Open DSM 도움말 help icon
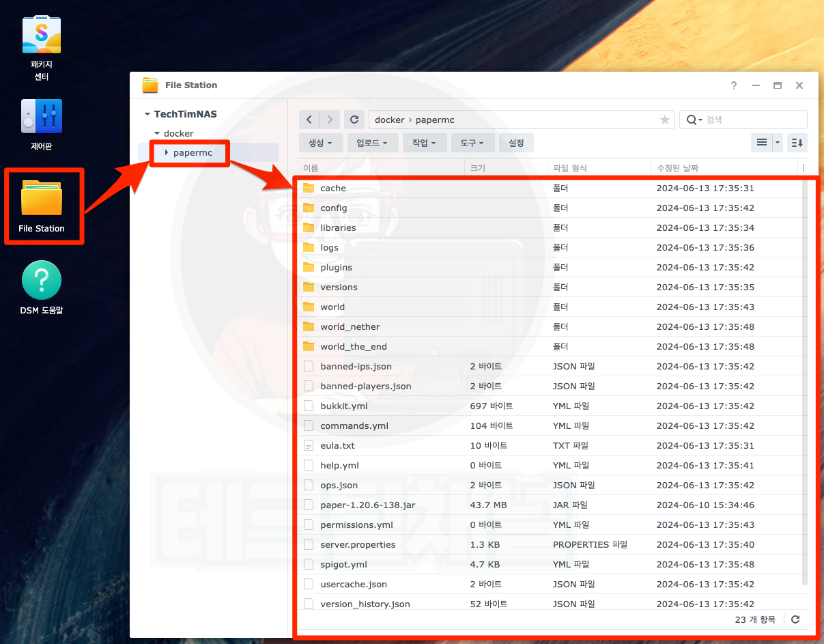This screenshot has height=644, width=824. 42,279
